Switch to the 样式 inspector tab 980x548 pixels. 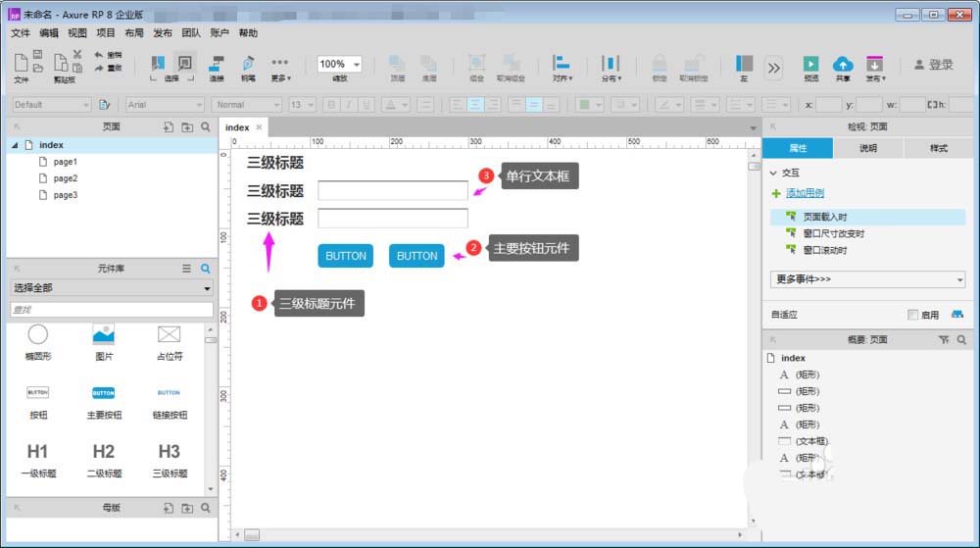[938, 148]
